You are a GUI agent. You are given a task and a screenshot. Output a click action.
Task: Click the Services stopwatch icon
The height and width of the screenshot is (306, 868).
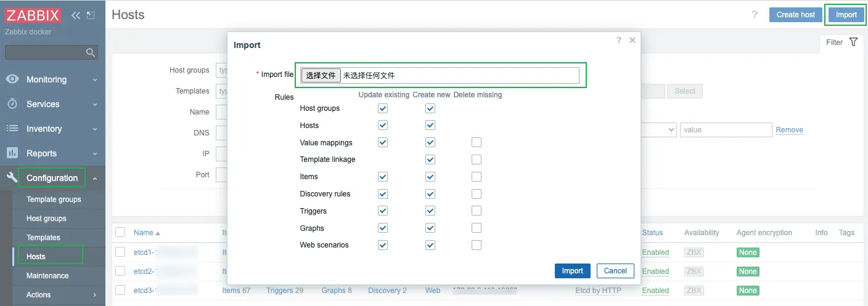tap(12, 104)
